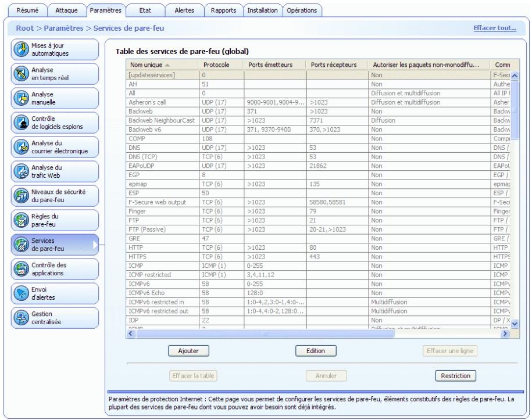
Task: Select the ICMPv6 Echo row
Action: 318,293
